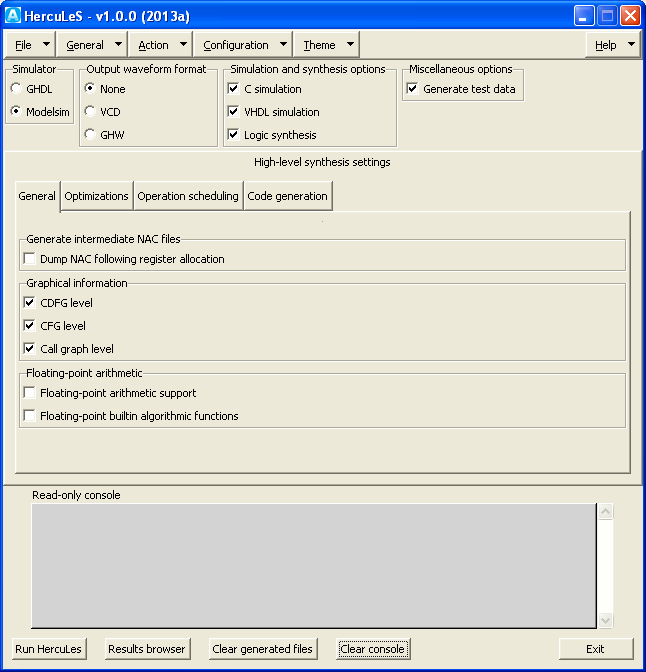
Task: Switch to the Code generation tab
Action: 288,196
